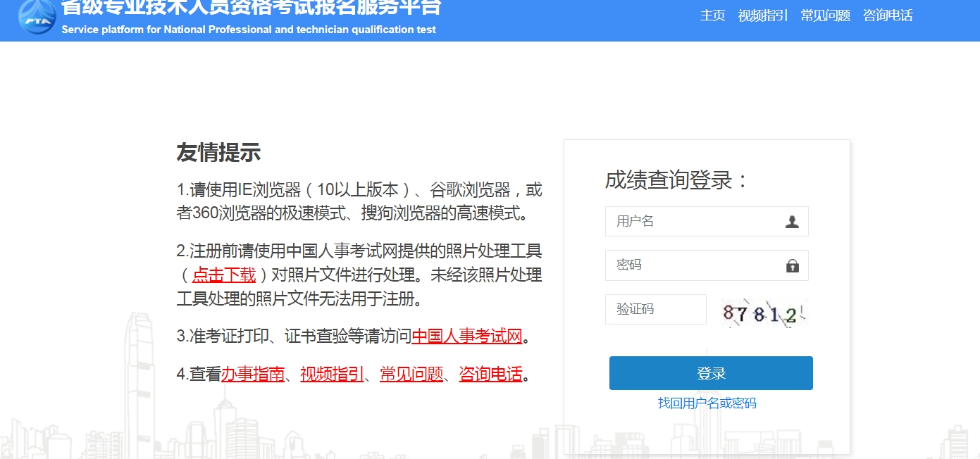This screenshot has height=459, width=980.
Task: Open 咨询电话 in the top navigation
Action: [888, 15]
